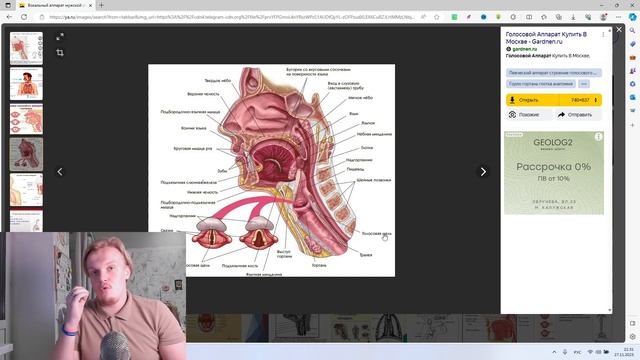Select third thumbnail with throat diagrams

(26, 119)
